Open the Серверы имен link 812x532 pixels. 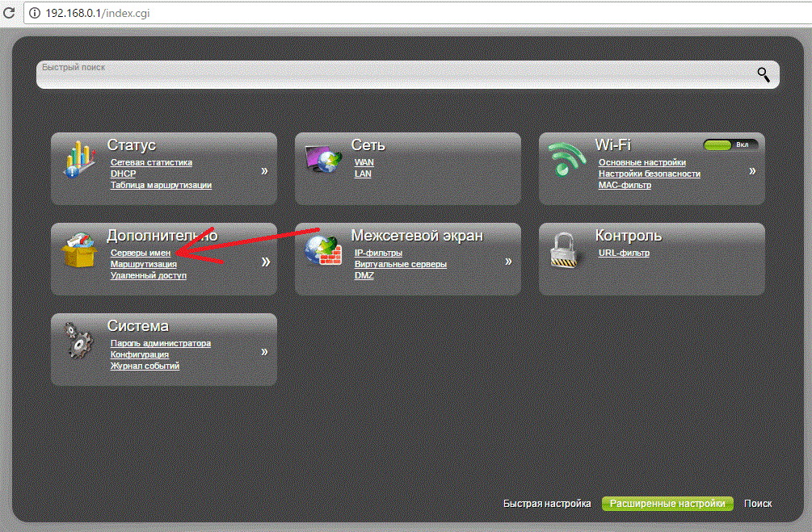(x=141, y=253)
